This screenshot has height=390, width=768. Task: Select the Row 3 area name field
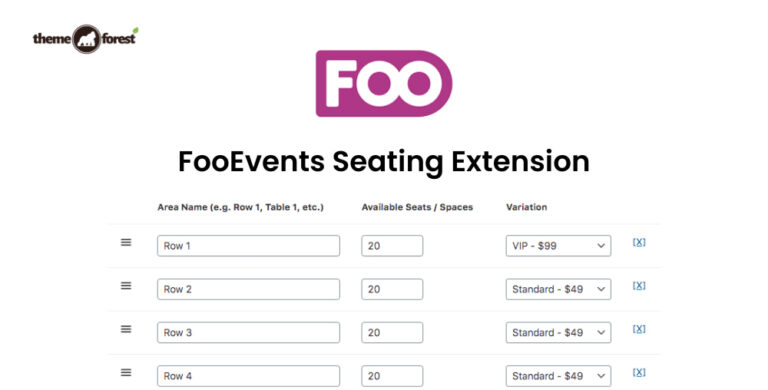pos(248,333)
